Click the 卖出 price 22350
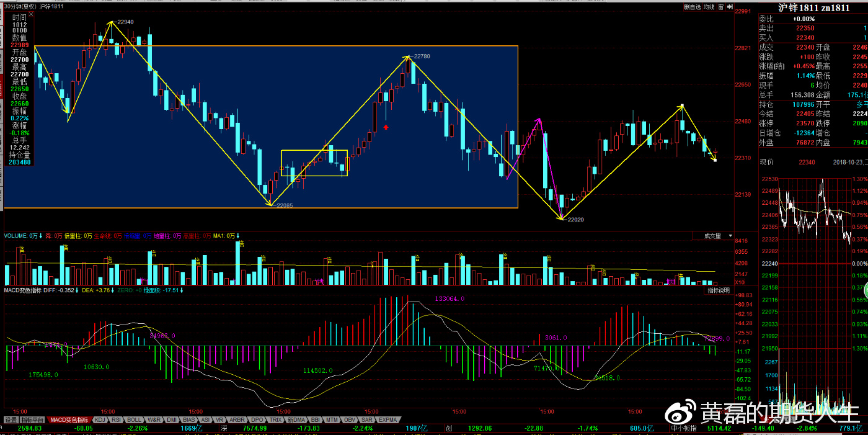This screenshot has width=868, height=435. pyautogui.click(x=805, y=28)
